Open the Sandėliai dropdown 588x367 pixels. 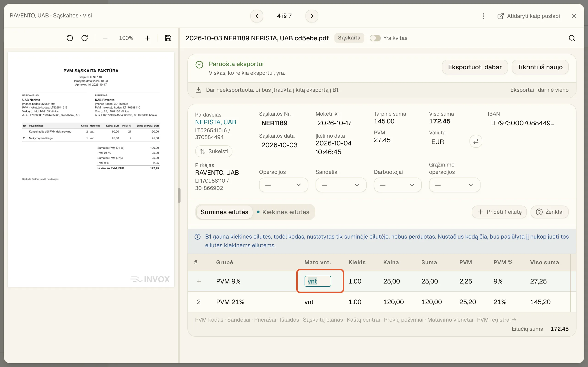[341, 185]
